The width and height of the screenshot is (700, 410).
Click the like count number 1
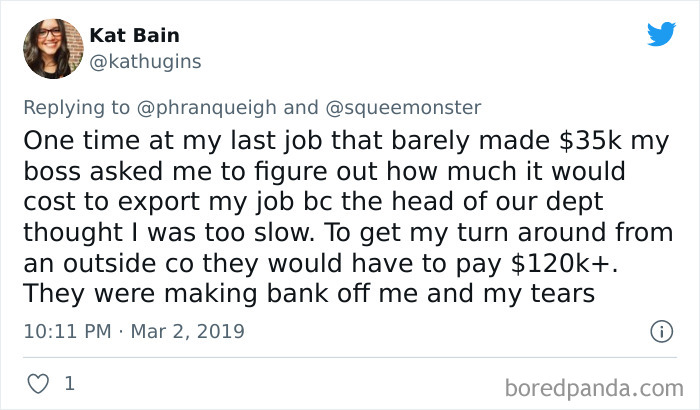(69, 383)
